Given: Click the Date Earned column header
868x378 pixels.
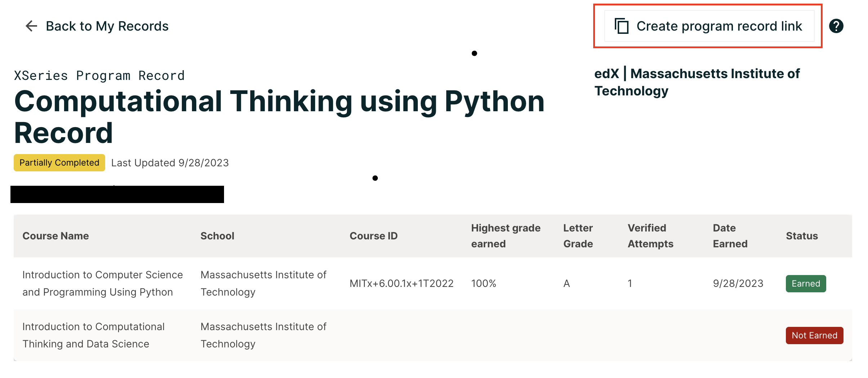Looking at the screenshot, I should pyautogui.click(x=730, y=236).
